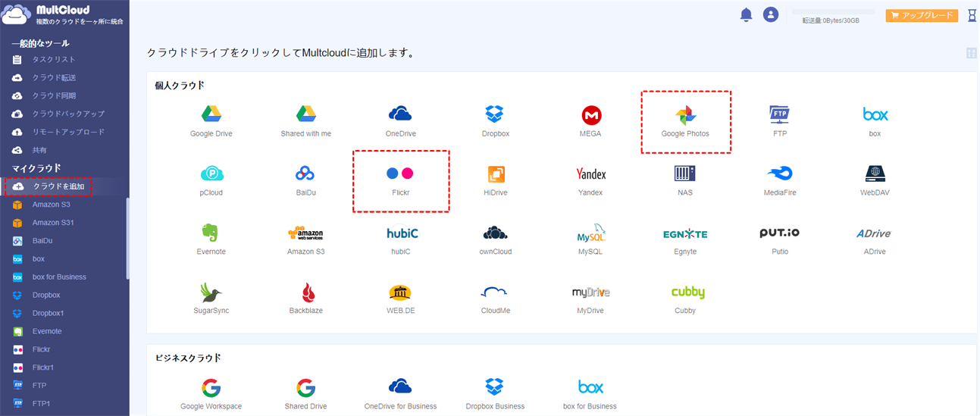
Task: Click the sidebar scrollbar
Action: click(127, 239)
